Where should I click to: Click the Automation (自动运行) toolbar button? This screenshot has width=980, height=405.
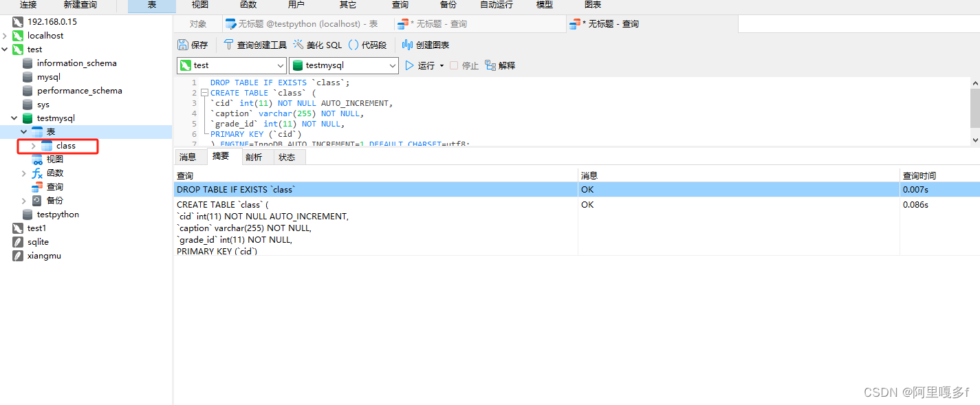click(x=497, y=5)
